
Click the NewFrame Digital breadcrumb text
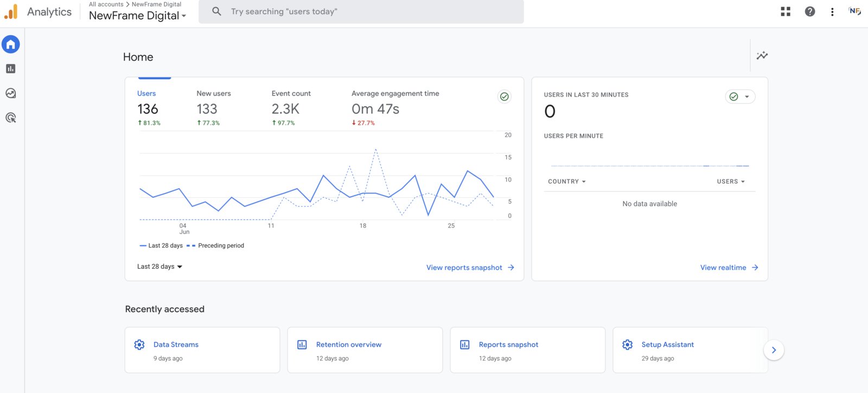point(156,4)
